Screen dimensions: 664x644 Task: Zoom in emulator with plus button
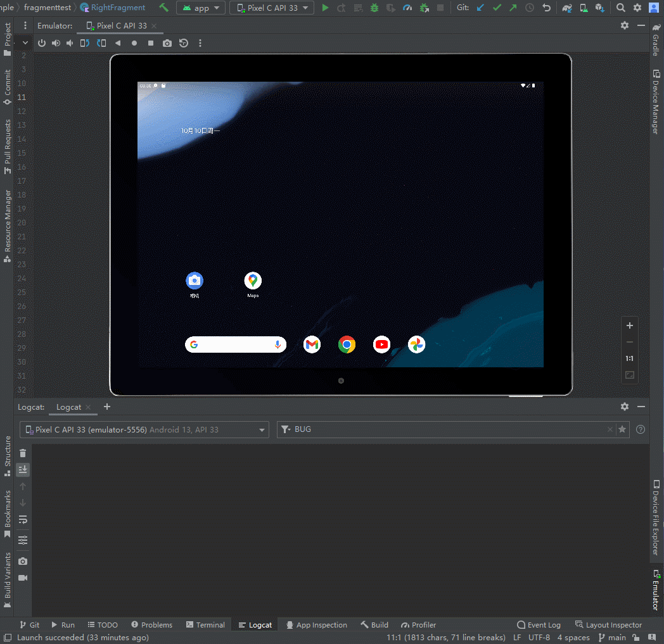(629, 325)
